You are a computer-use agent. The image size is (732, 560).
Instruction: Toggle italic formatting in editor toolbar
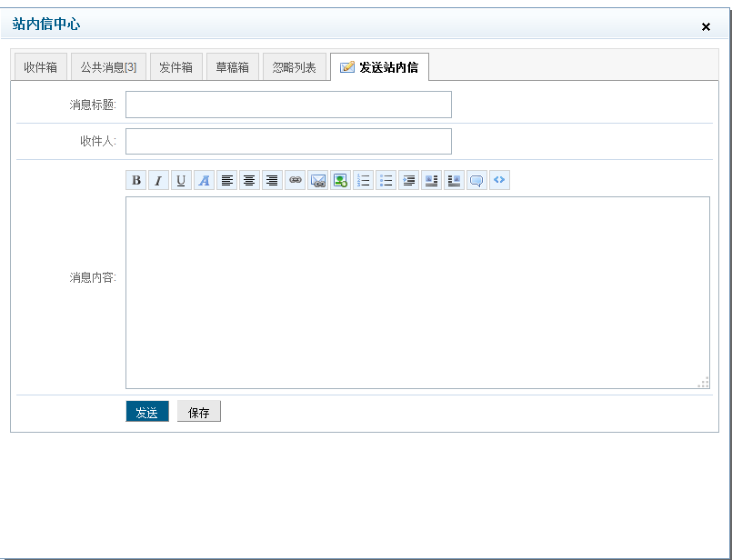(x=159, y=180)
